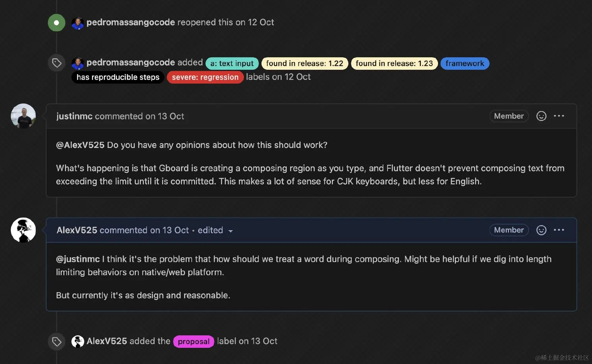This screenshot has width=592, height=364.
Task: Open emoji reaction picker on justinmc comment
Action: tap(541, 116)
